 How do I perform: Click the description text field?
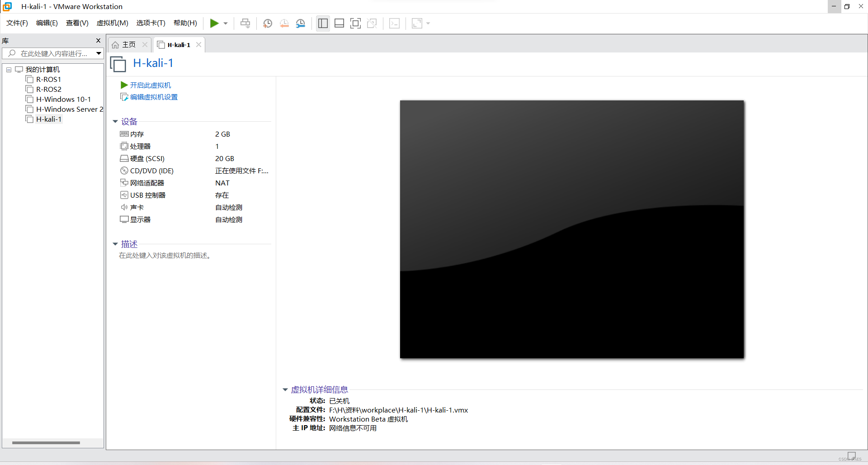click(165, 256)
